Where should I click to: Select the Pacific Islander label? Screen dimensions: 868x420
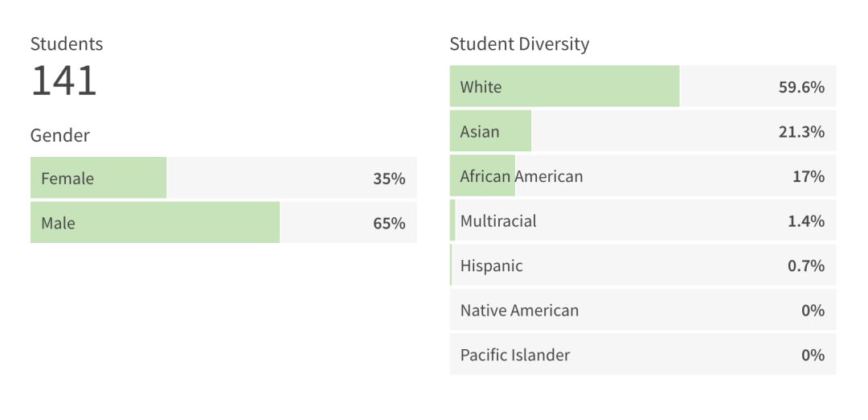515,355
